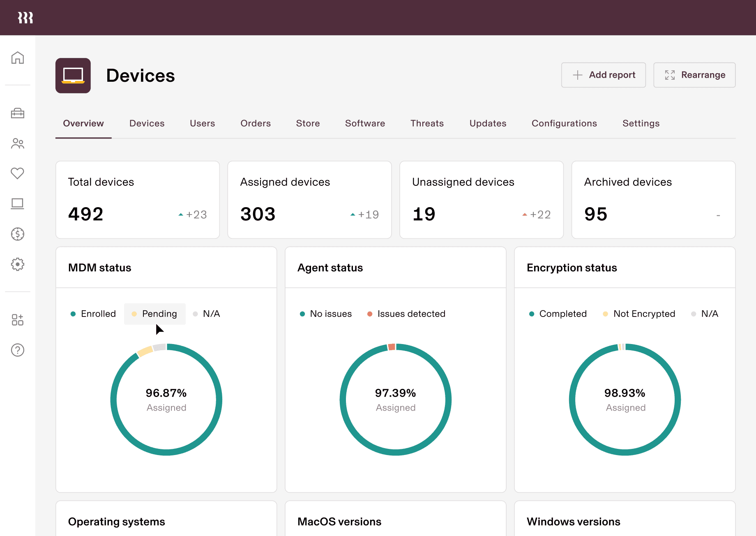
Task: Click the Rippling logo in header
Action: pyautogui.click(x=25, y=18)
